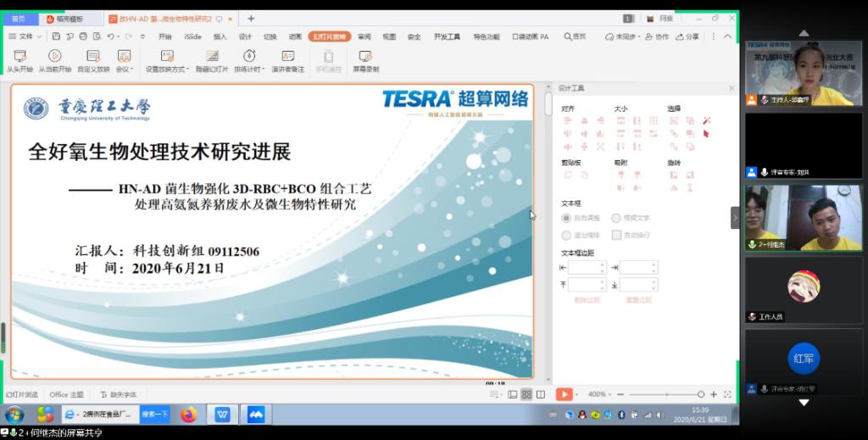Viewport: 868px width, 440px height.
Task: Click 从头开始 to start slideshow from beginning
Action: point(20,61)
